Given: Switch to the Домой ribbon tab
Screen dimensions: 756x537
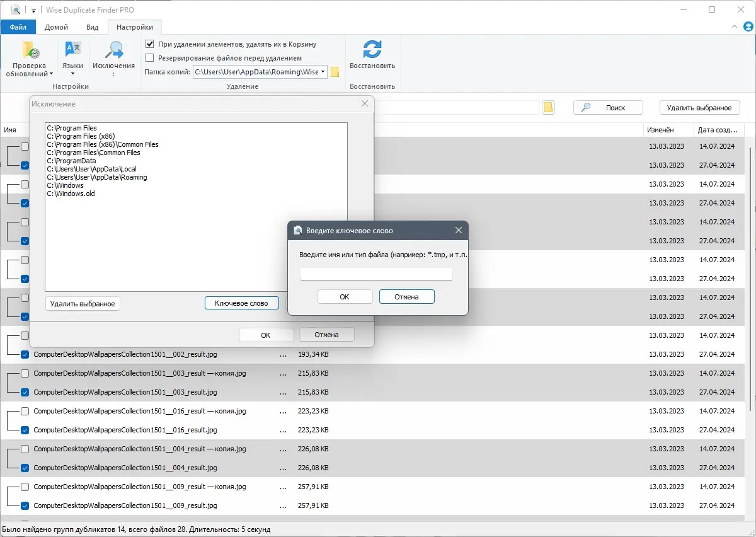Looking at the screenshot, I should click(x=57, y=27).
